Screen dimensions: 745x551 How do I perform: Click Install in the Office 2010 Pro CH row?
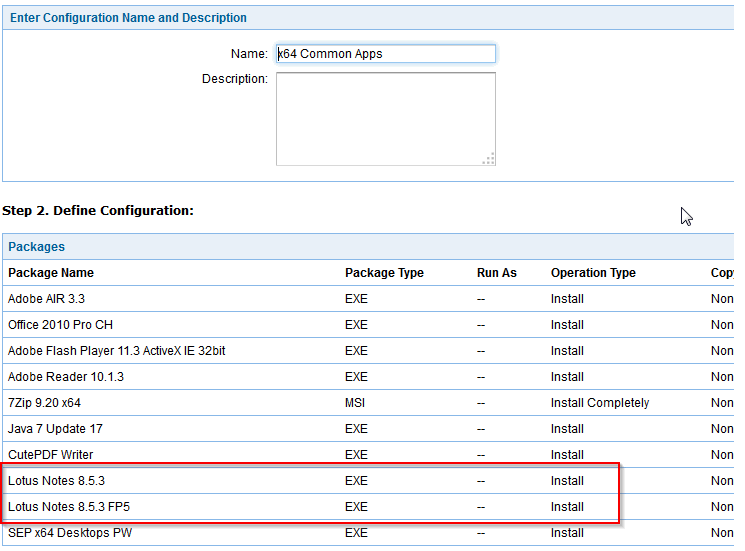pos(567,325)
